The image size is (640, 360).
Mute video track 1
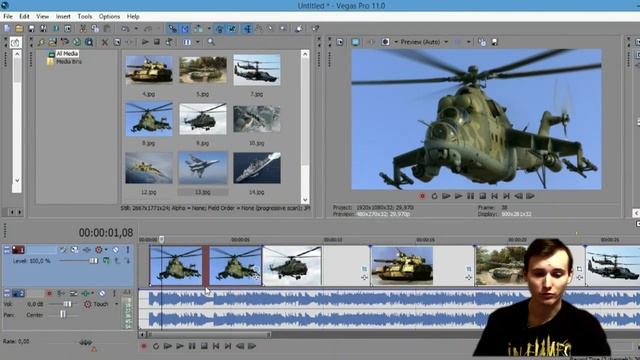coord(116,249)
